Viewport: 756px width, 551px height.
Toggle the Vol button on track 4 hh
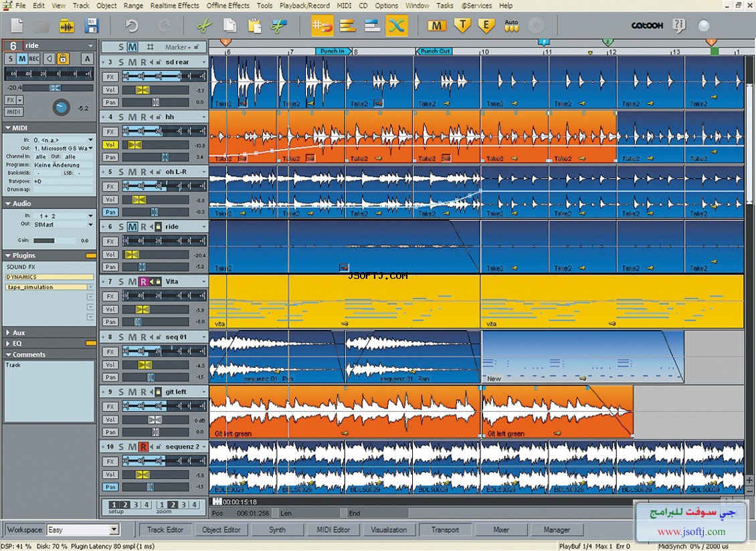(110, 144)
